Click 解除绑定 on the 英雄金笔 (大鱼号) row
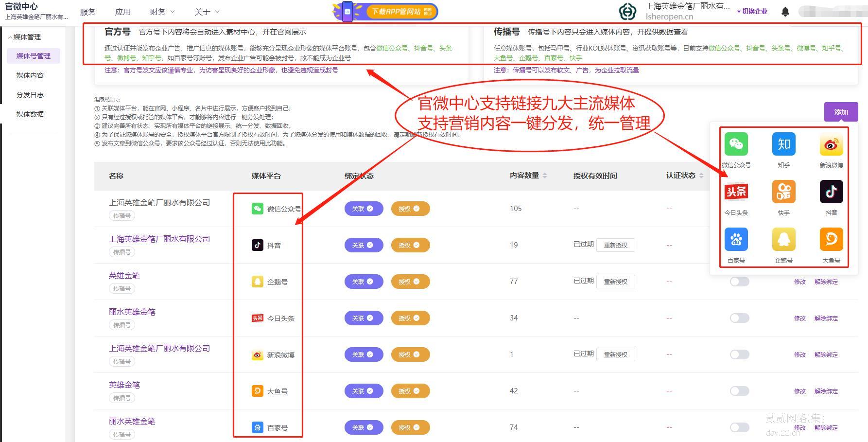Screen dimensions: 868x442 tap(825, 391)
